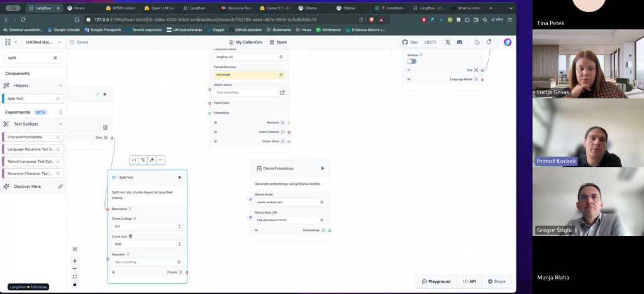Open the user profile avatar
The image size is (644, 294).
(508, 42)
